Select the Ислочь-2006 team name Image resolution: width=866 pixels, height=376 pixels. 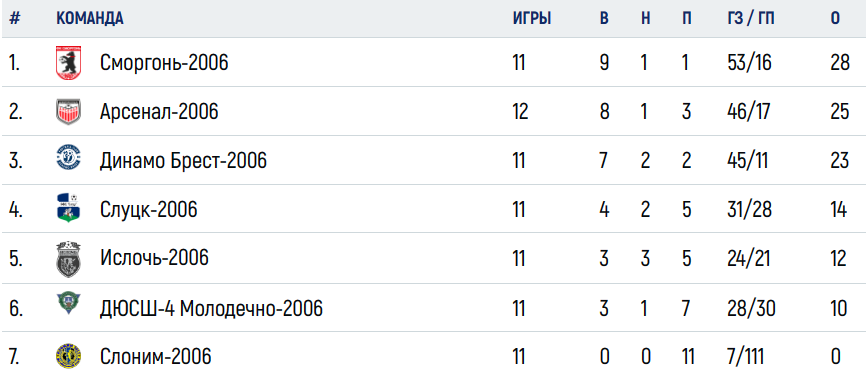(x=154, y=258)
